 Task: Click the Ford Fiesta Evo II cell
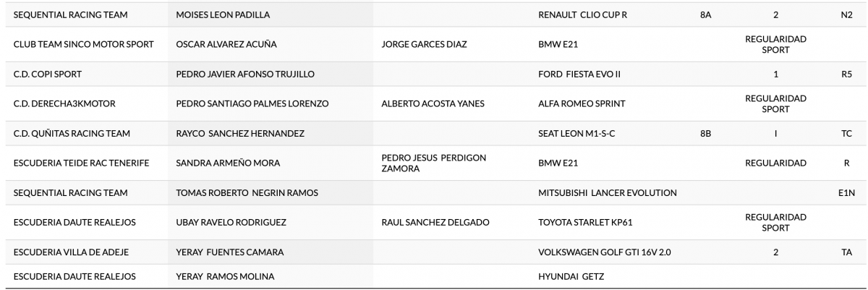tap(579, 74)
